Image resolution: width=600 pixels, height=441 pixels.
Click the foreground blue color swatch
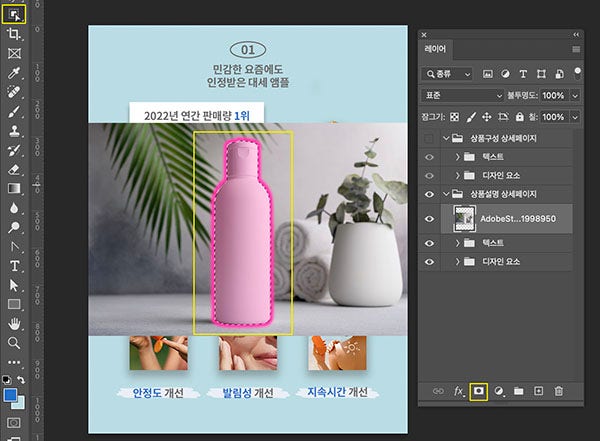[10, 395]
